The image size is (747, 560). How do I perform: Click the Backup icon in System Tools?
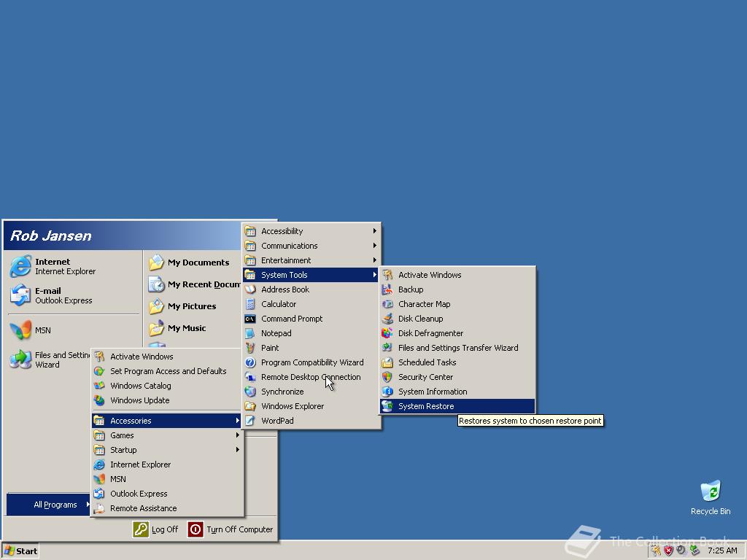[x=387, y=289]
